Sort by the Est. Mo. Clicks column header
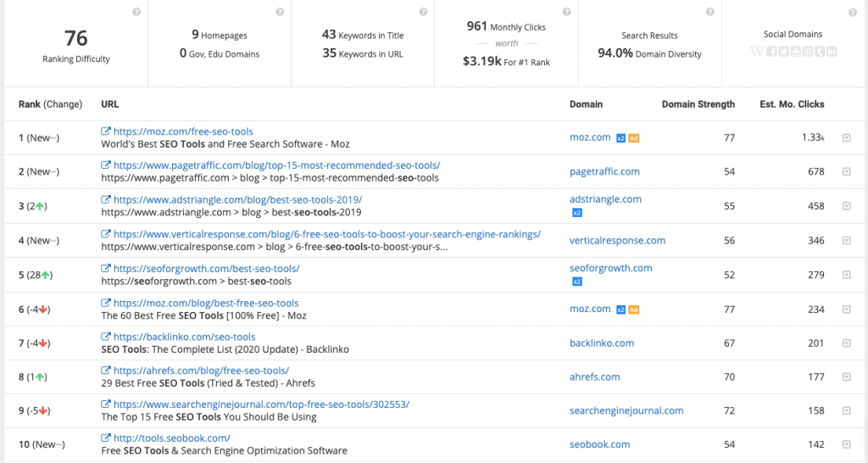 coord(793,104)
